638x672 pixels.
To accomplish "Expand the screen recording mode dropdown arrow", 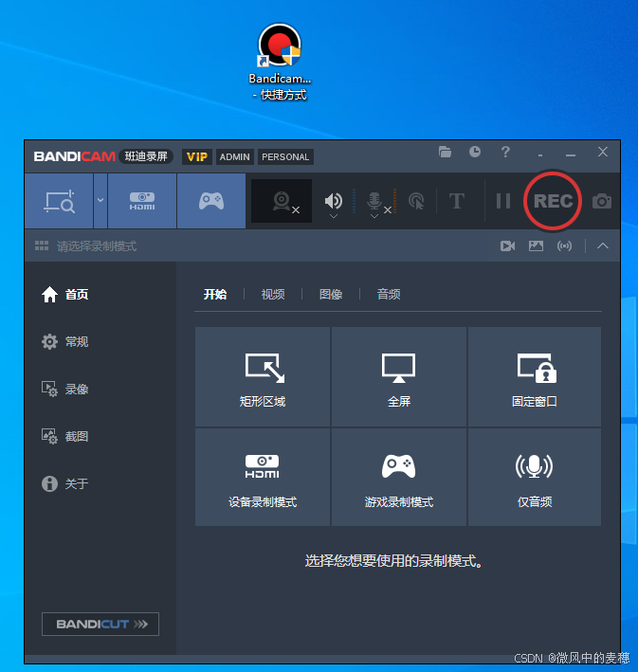I will (100, 201).
